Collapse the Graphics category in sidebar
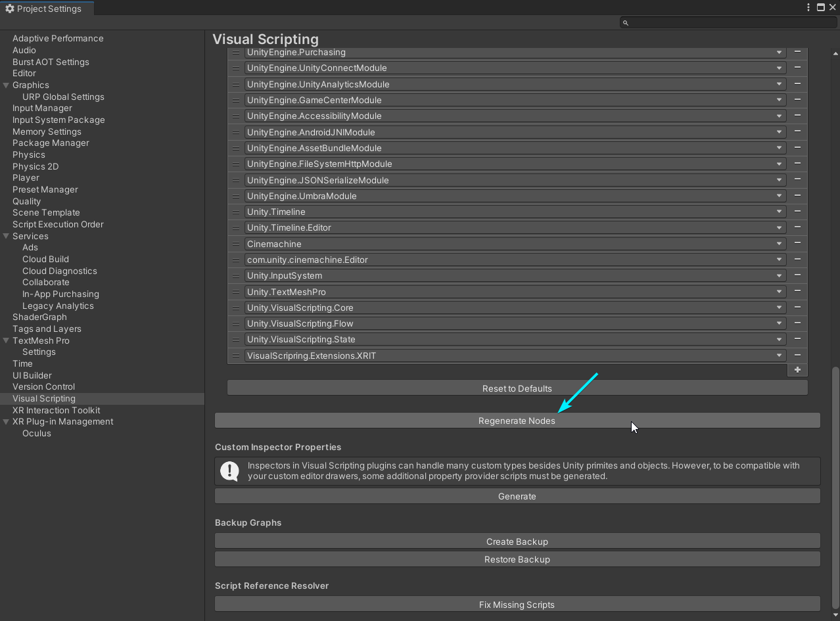Image resolution: width=840 pixels, height=621 pixels. point(7,85)
